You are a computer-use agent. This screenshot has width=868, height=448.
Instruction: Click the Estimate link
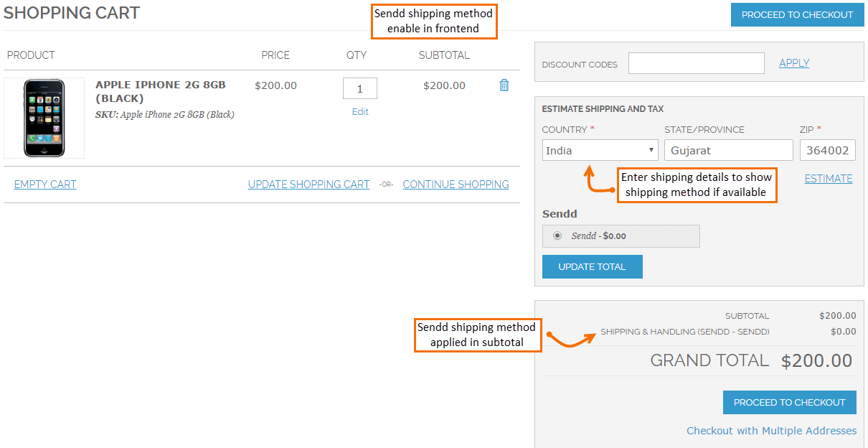click(x=829, y=179)
